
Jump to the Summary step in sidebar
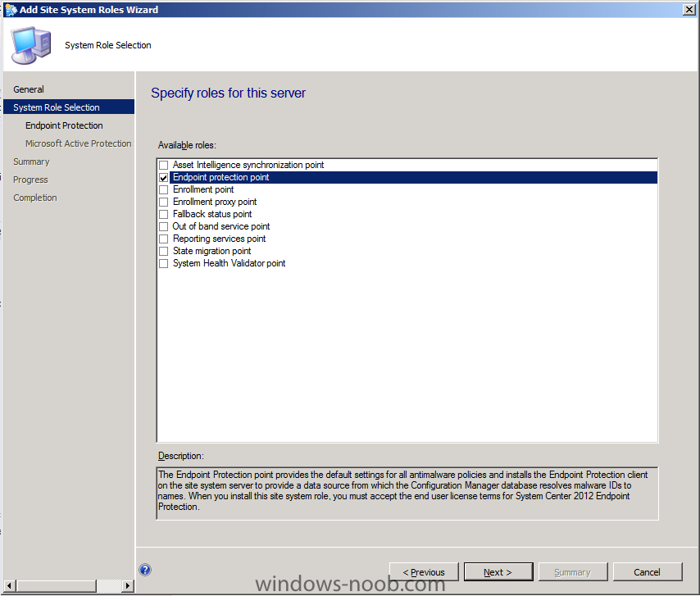click(x=31, y=162)
